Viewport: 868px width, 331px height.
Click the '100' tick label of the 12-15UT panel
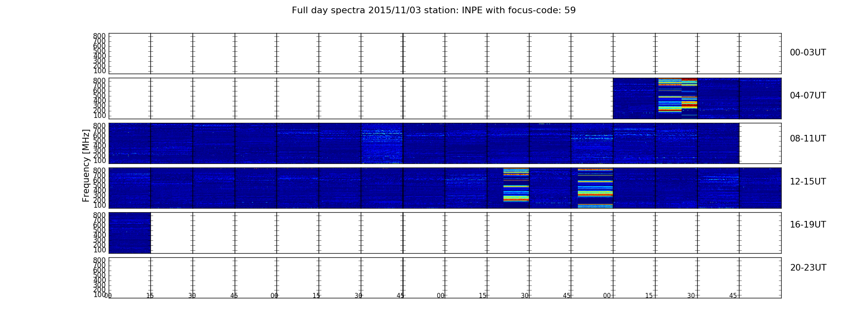tap(99, 205)
